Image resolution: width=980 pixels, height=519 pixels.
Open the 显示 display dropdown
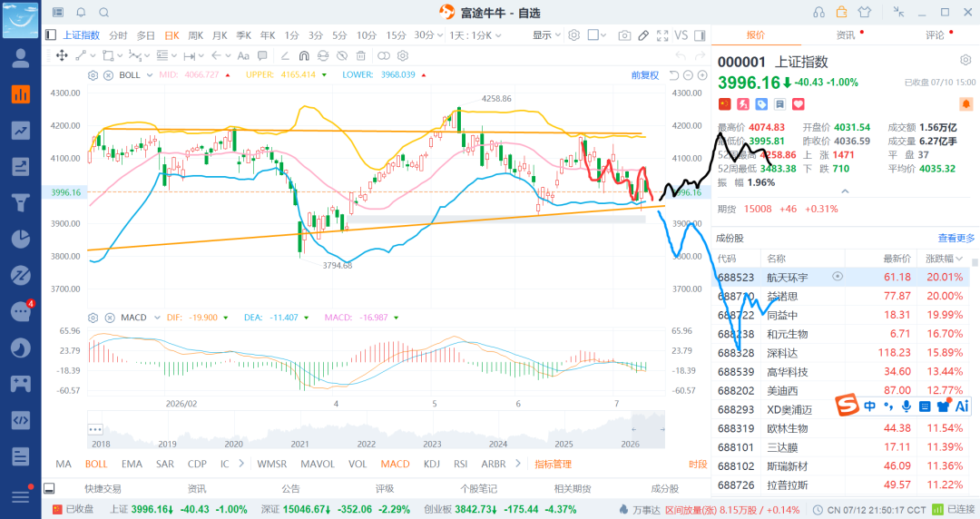click(546, 35)
